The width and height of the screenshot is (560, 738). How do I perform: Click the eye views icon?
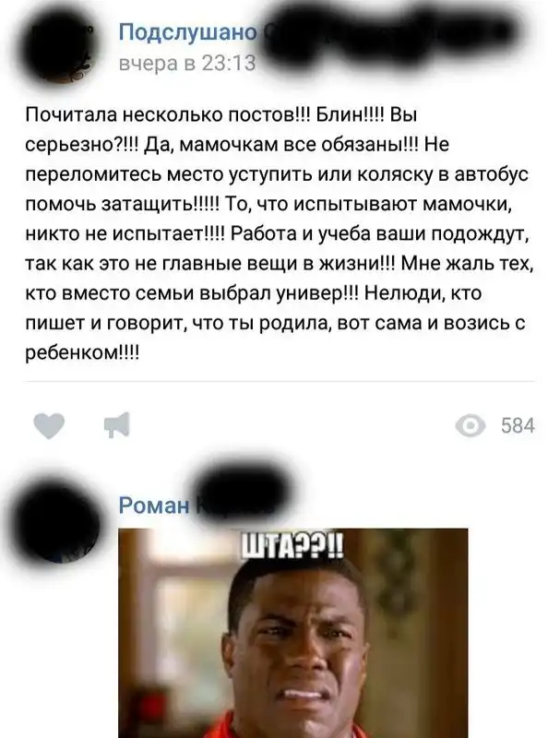click(471, 426)
